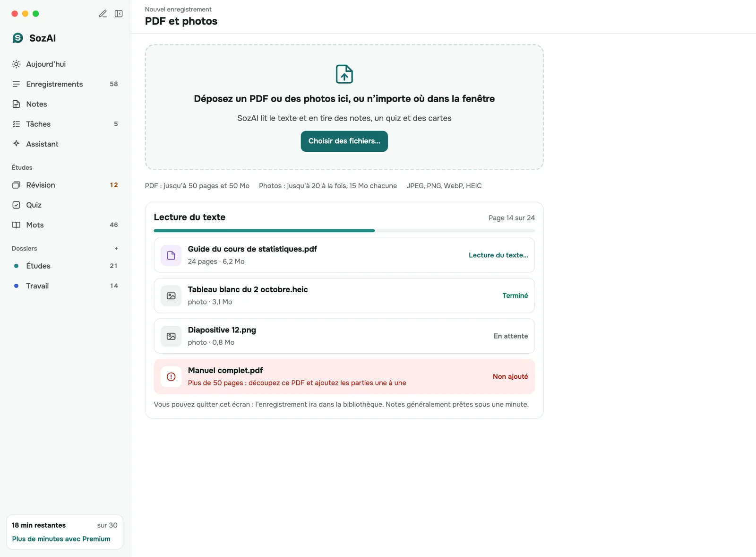Click the Lecture du texte progress bar

click(x=344, y=231)
